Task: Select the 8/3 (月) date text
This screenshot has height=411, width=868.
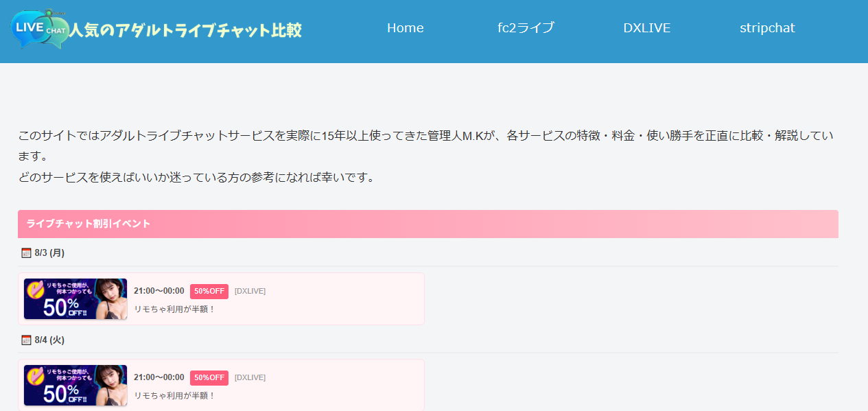Action: pos(49,253)
